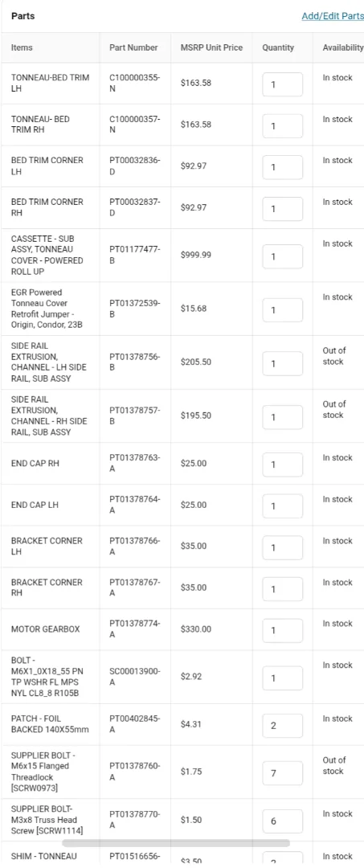Click the horizontal scrollbar at bottom
The image size is (364, 868).
[176, 843]
